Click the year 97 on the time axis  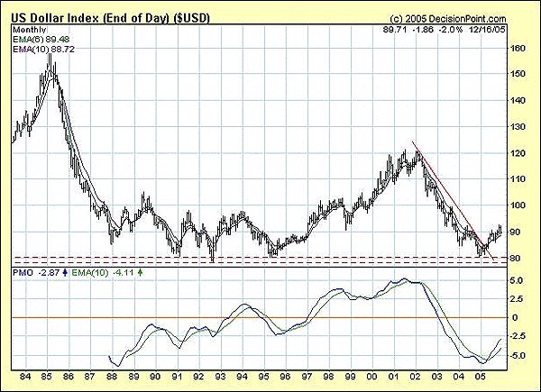(307, 376)
